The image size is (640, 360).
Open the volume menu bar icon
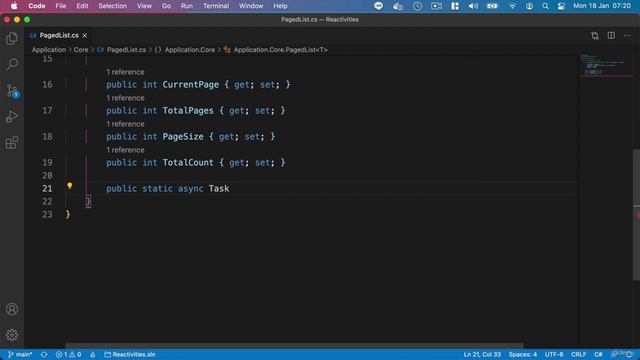tap(473, 6)
